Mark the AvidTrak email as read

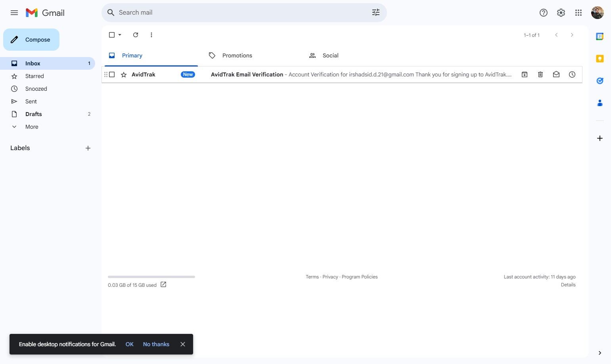(x=556, y=74)
